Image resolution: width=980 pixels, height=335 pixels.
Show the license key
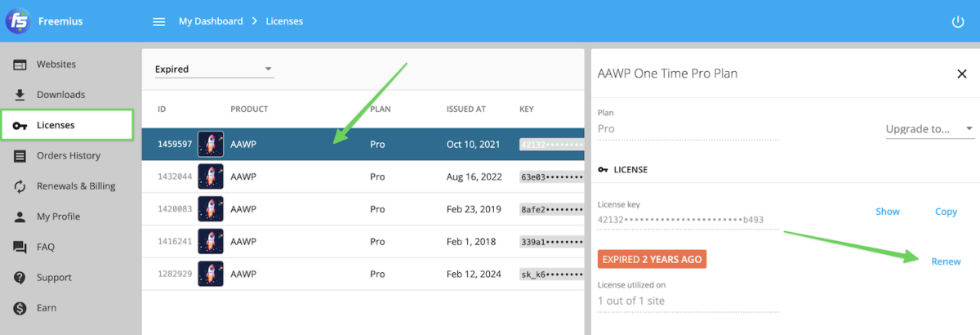[888, 212]
